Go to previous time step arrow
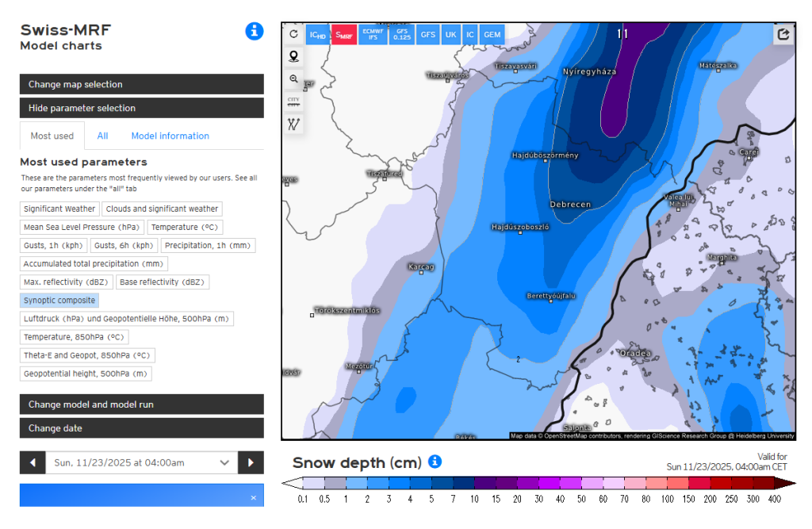Screen dimensions: 812x529 click(x=33, y=462)
